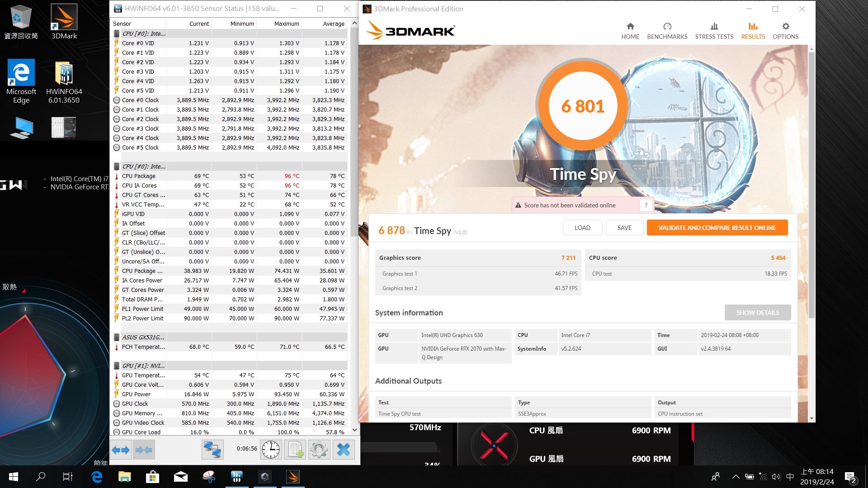Select Core #5 Clock row

230,147
